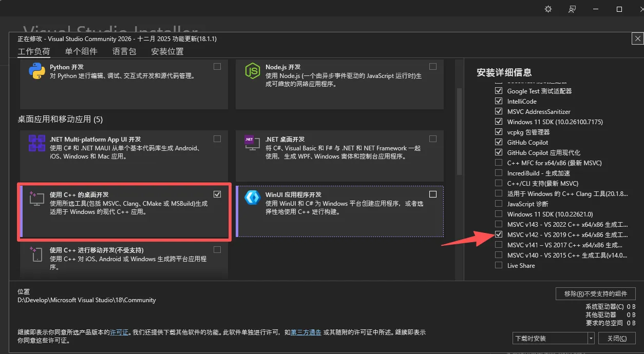Click the C++ desktop development monitor icon
Viewport: 644px width, 354px height.
point(37,199)
